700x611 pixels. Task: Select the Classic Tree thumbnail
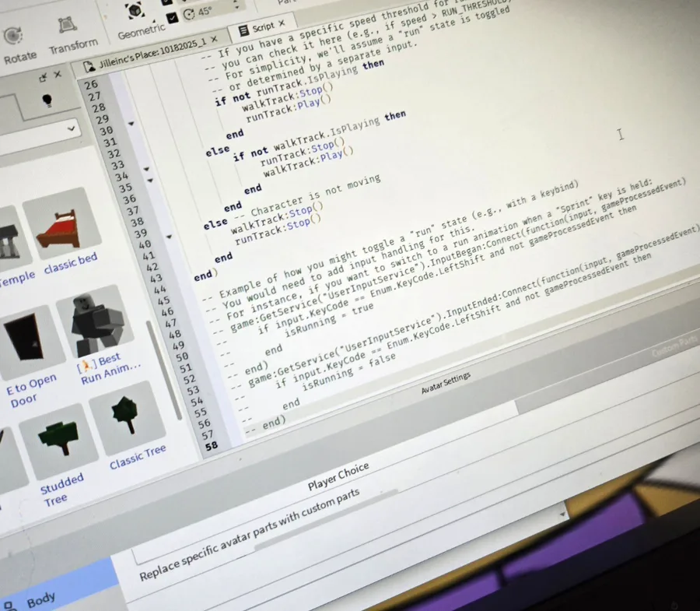126,419
